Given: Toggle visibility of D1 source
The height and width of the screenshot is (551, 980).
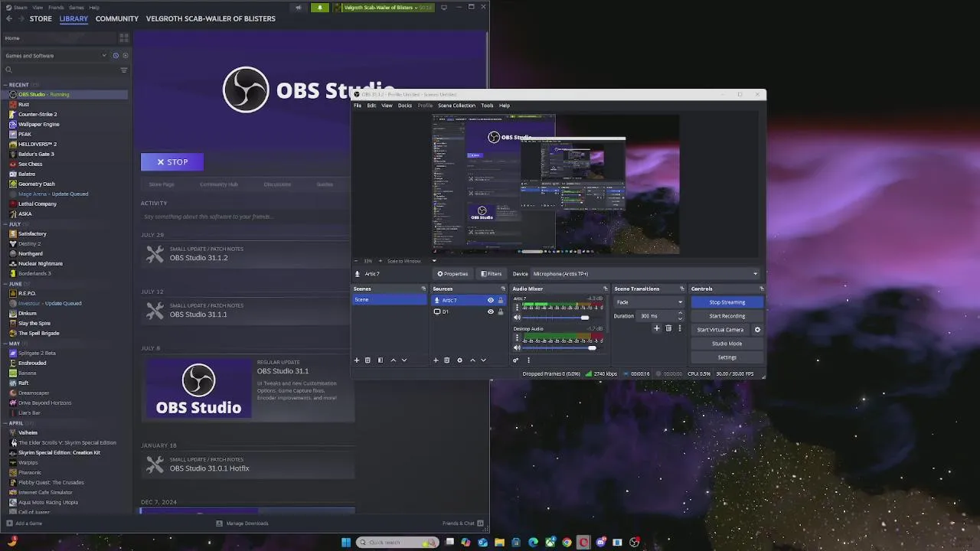Looking at the screenshot, I should coord(491,311).
